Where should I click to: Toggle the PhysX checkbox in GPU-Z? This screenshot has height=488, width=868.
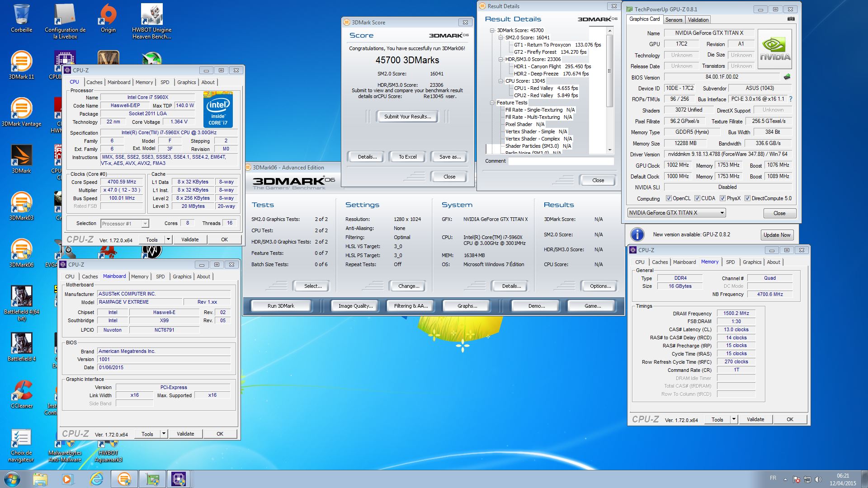[x=722, y=198]
